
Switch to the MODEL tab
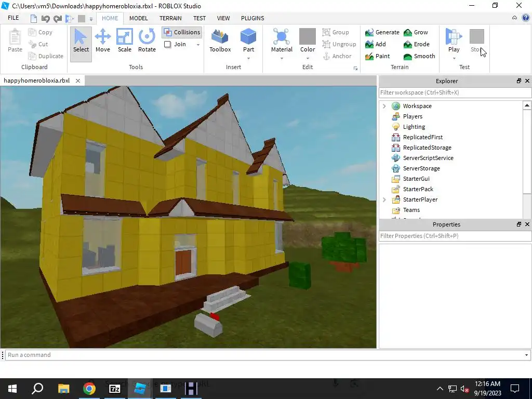[x=138, y=18]
